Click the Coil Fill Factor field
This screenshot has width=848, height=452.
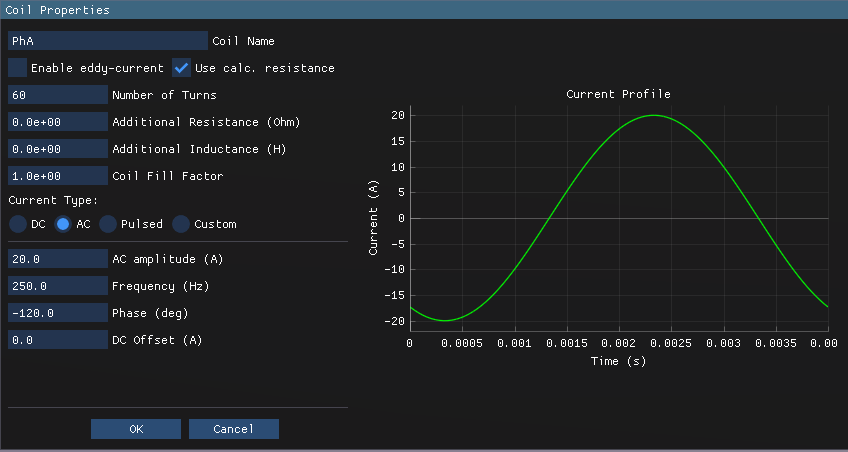point(57,176)
